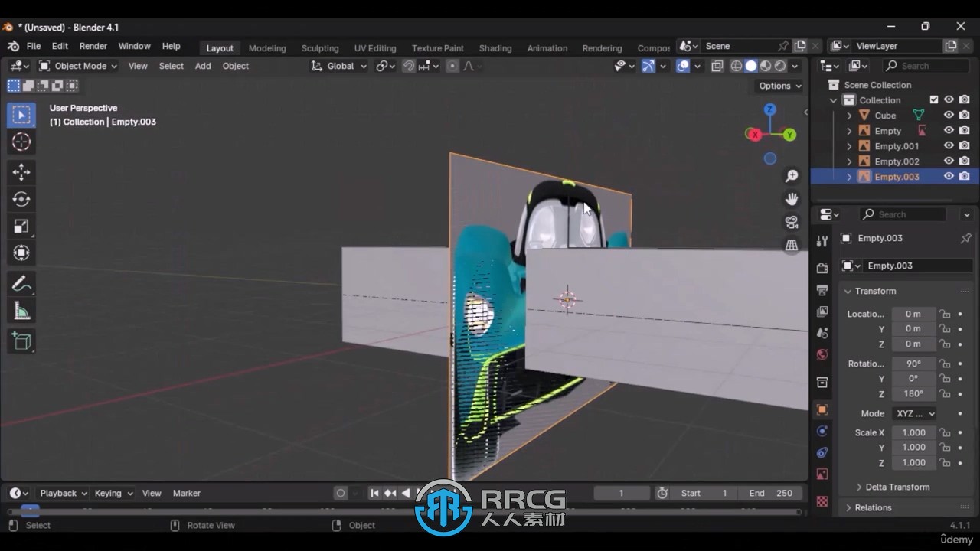This screenshot has width=980, height=551.
Task: Open the timeline Marker menu
Action: 187,493
